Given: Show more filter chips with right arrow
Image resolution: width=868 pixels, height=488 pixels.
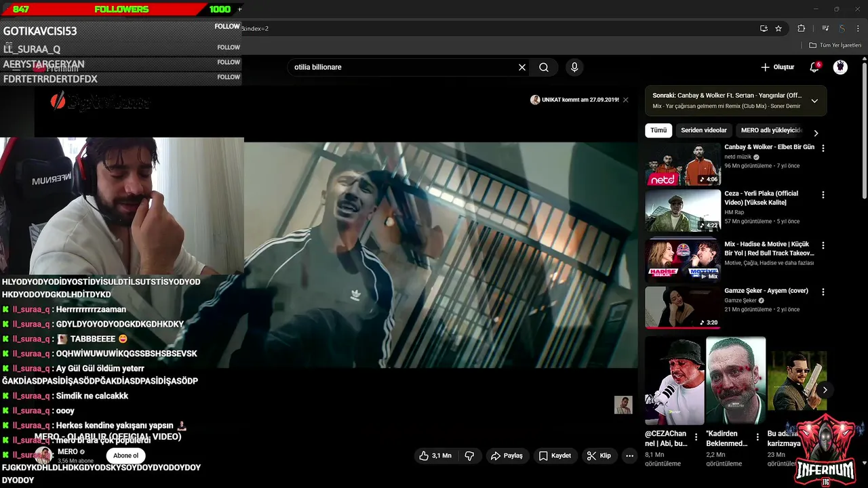Looking at the screenshot, I should [x=816, y=133].
